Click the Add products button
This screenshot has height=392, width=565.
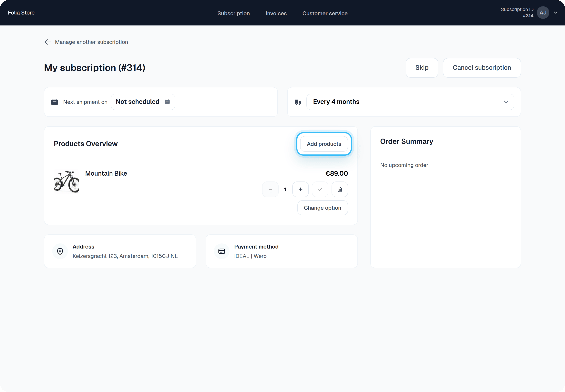(x=324, y=144)
